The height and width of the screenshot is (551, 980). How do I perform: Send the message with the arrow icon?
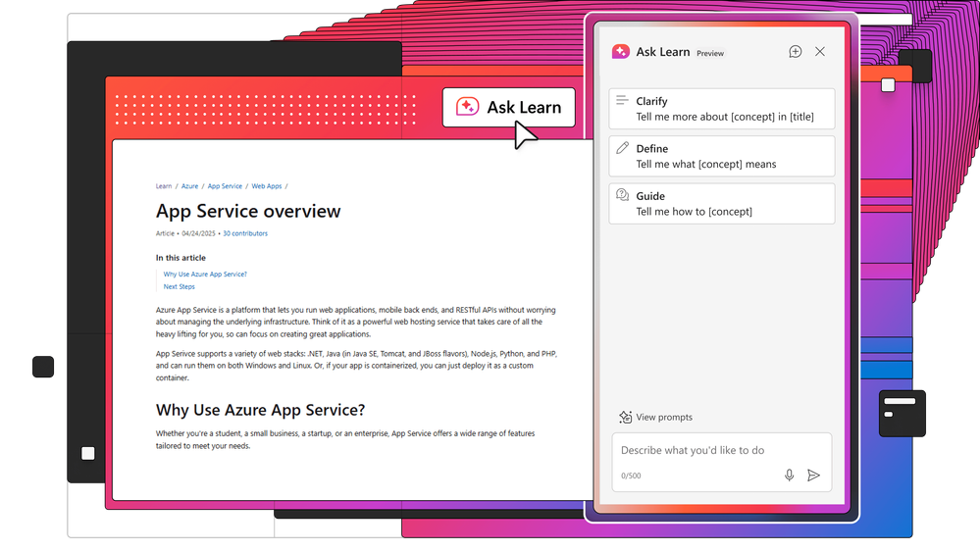(x=813, y=476)
